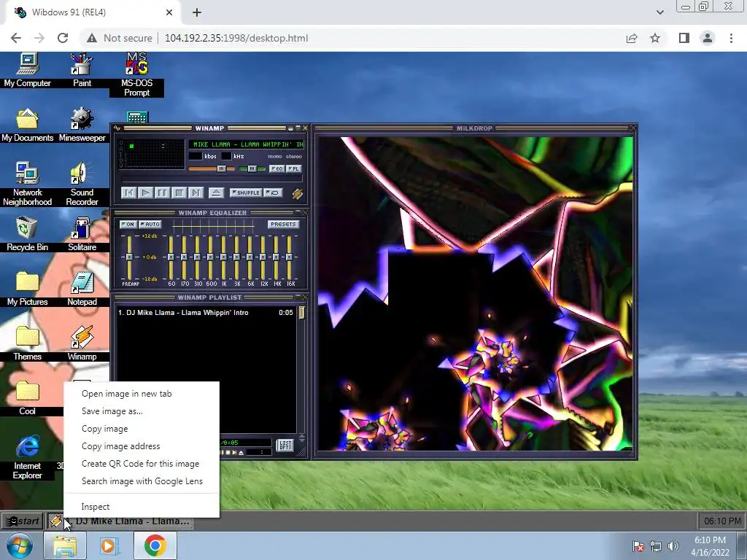Open the My Pictures folder
The image size is (747, 560).
(x=27, y=289)
